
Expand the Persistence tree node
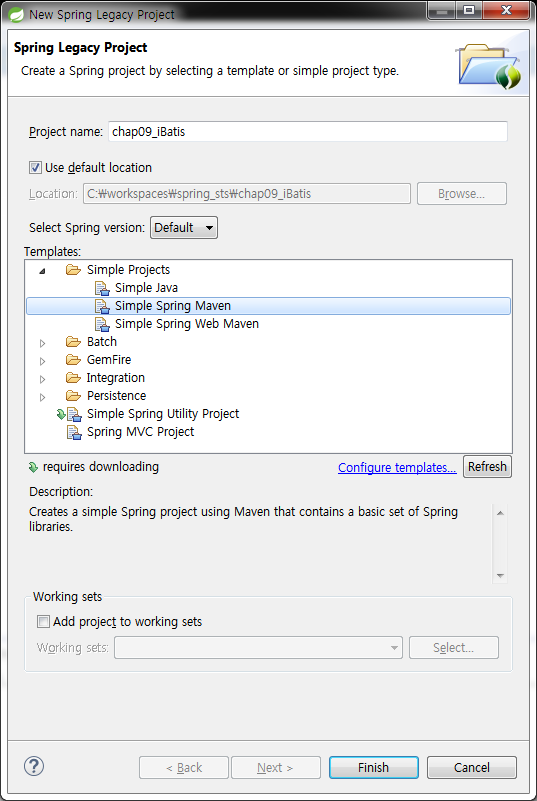[x=42, y=396]
